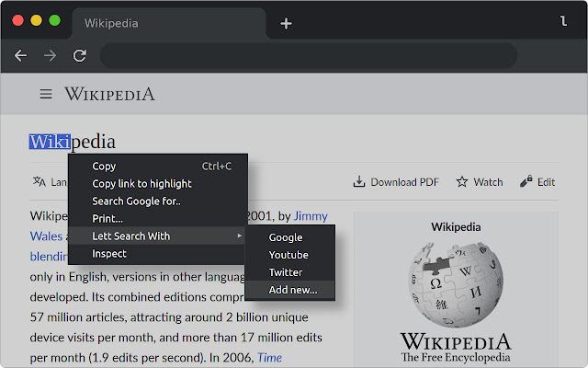The image size is (588, 368).
Task: Click the Watch star icon
Action: coord(462,182)
